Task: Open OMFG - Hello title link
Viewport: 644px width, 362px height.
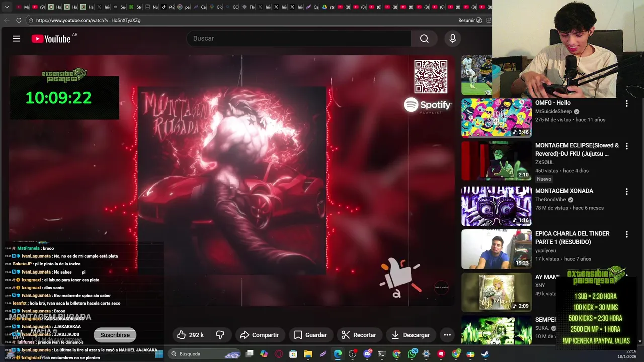Action: tap(552, 103)
